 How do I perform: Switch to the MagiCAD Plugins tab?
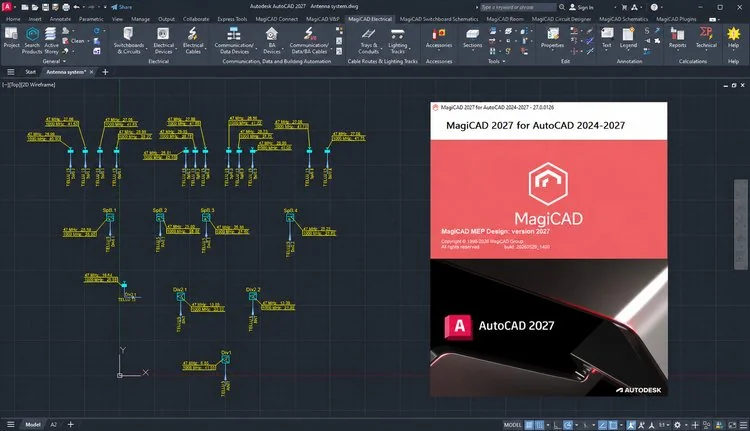tap(676, 19)
